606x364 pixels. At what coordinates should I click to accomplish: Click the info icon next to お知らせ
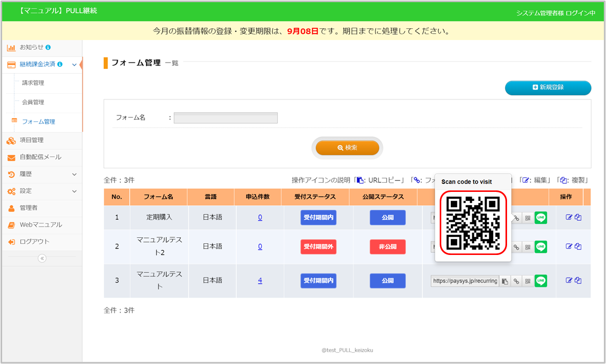pyautogui.click(x=48, y=48)
